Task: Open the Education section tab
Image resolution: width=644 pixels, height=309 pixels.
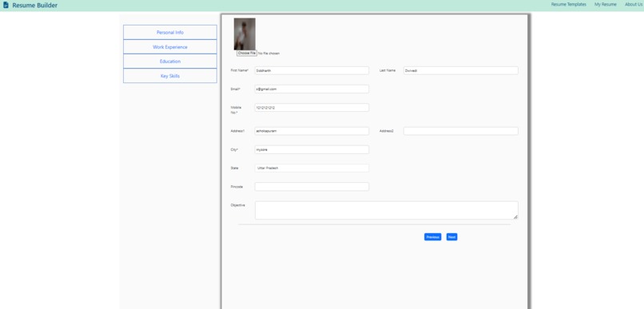Action: (170, 61)
